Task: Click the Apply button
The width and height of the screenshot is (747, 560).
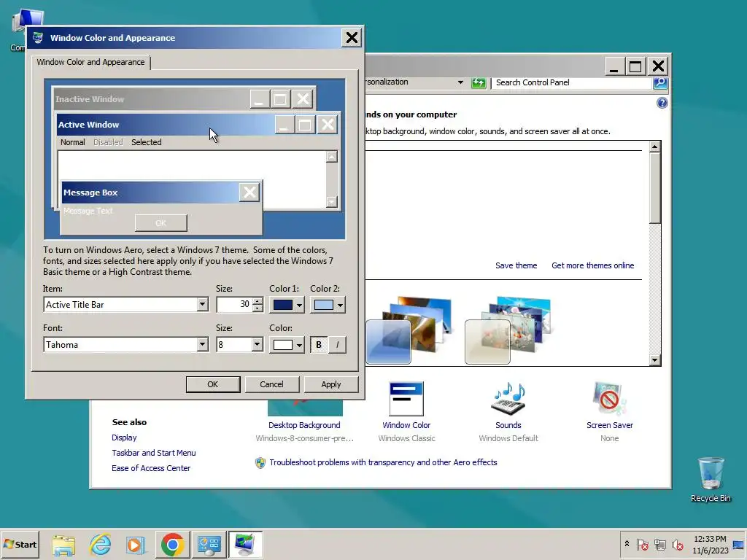Action: point(331,384)
